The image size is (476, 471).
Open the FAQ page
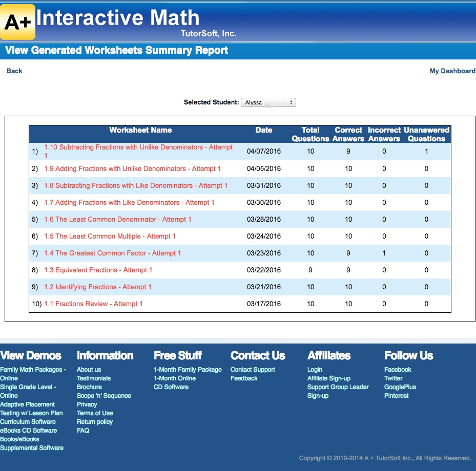82,430
